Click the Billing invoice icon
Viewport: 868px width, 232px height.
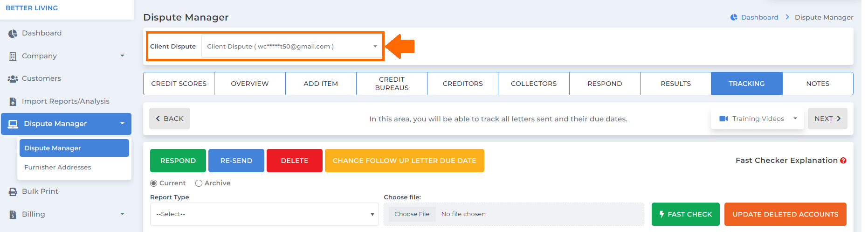13,214
